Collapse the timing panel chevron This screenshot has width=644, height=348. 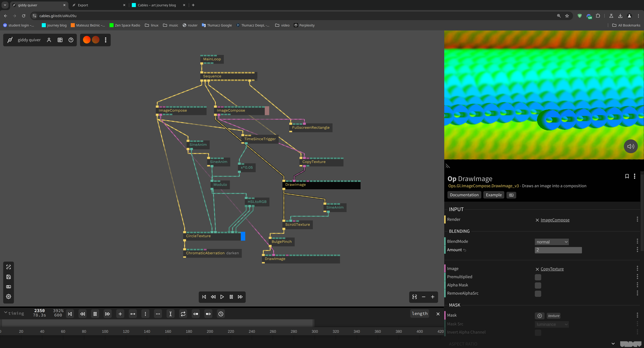tap(6, 312)
